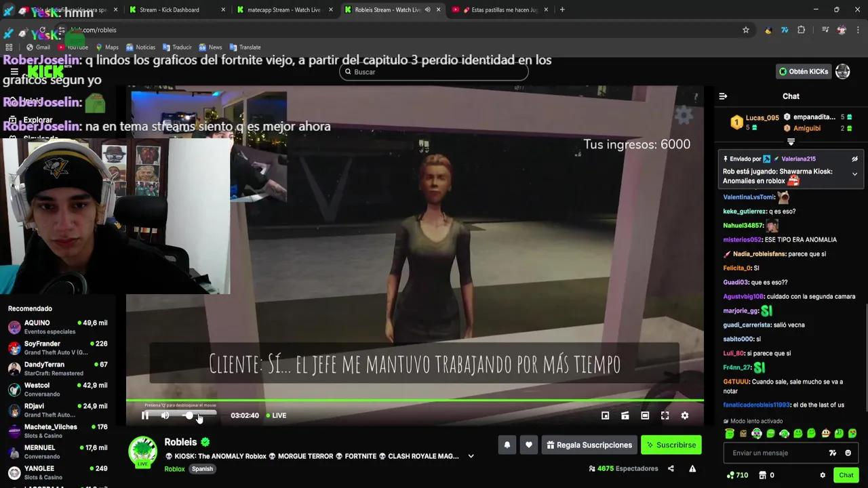Open Gmail bookmark

(38, 47)
